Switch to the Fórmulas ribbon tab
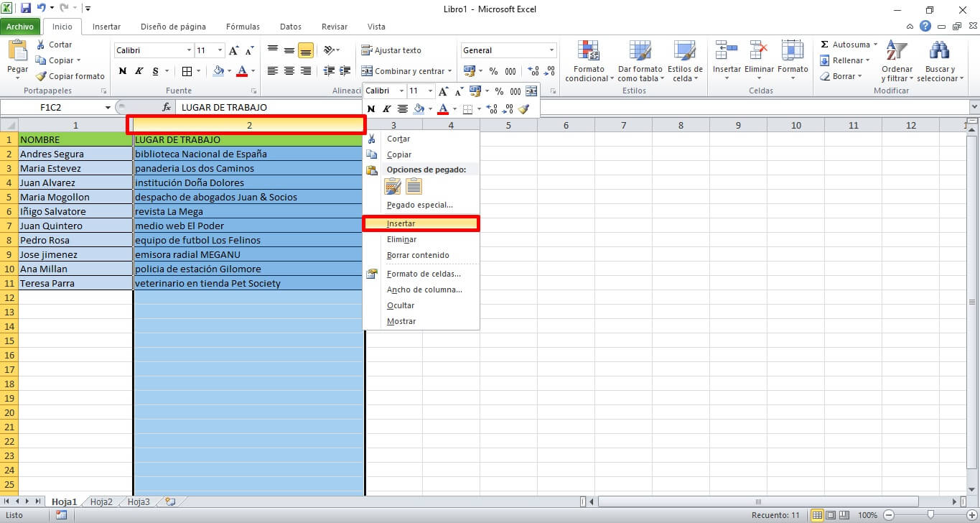 [243, 27]
